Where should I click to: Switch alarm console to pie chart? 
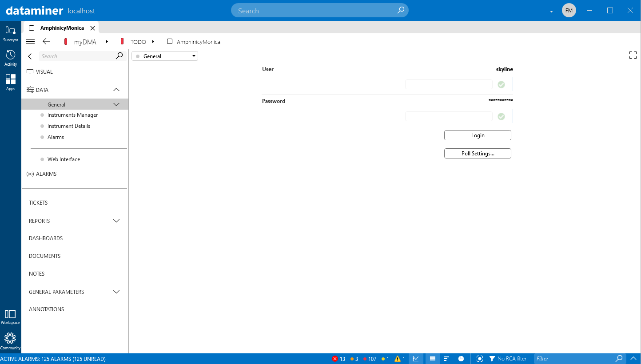461,359
